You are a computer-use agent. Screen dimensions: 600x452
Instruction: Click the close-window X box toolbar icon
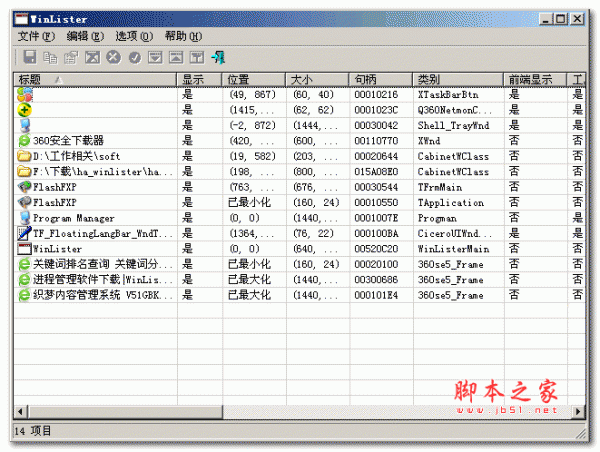(93, 58)
